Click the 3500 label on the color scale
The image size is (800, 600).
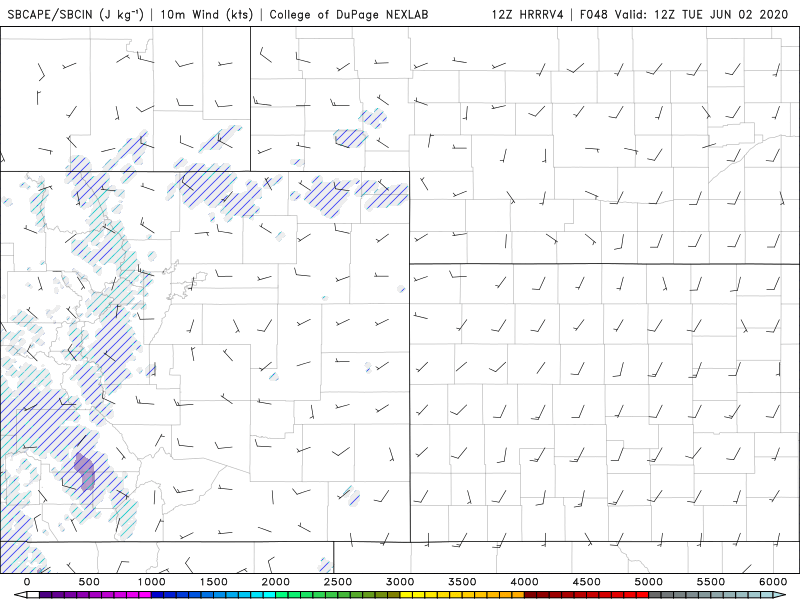[x=462, y=582]
